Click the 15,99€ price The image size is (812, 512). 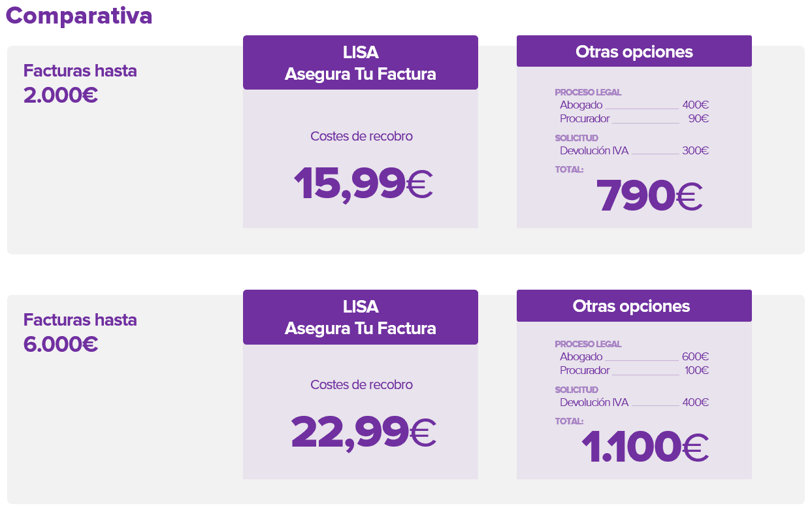(363, 184)
